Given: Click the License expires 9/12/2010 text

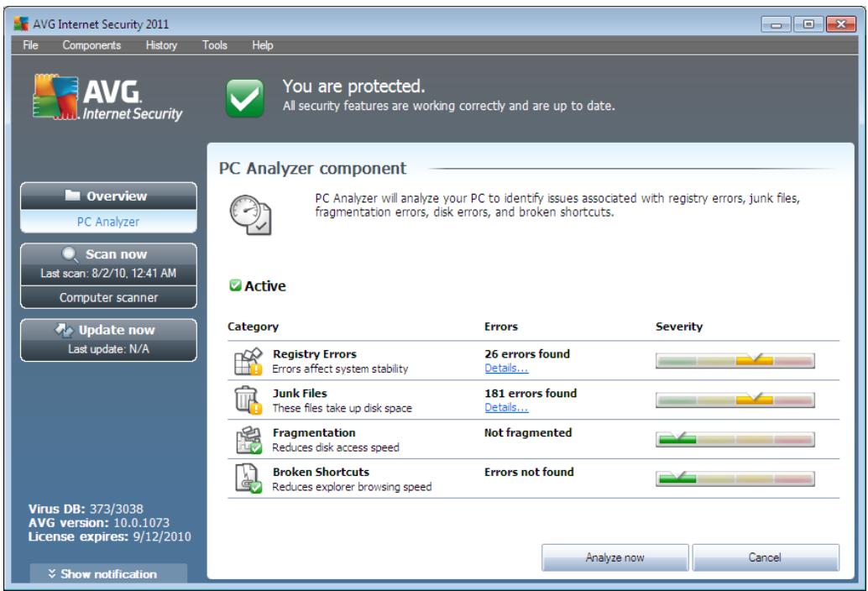Looking at the screenshot, I should pos(110,536).
